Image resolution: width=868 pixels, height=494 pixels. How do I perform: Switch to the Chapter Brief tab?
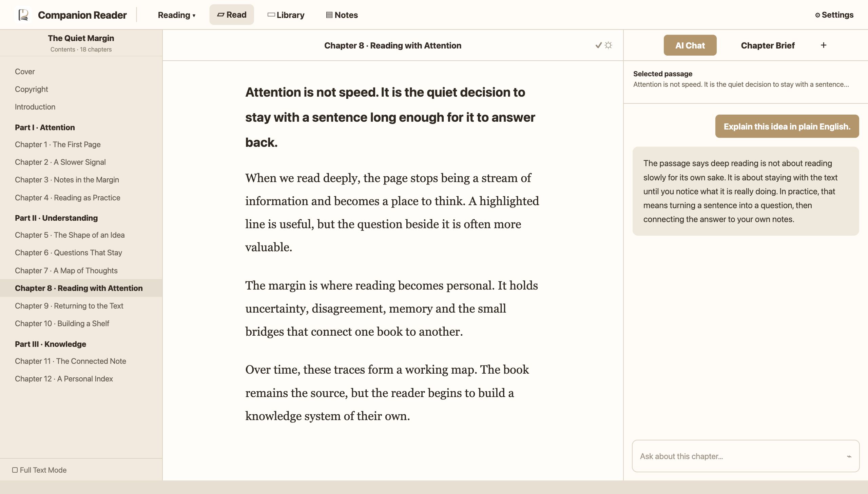point(768,45)
